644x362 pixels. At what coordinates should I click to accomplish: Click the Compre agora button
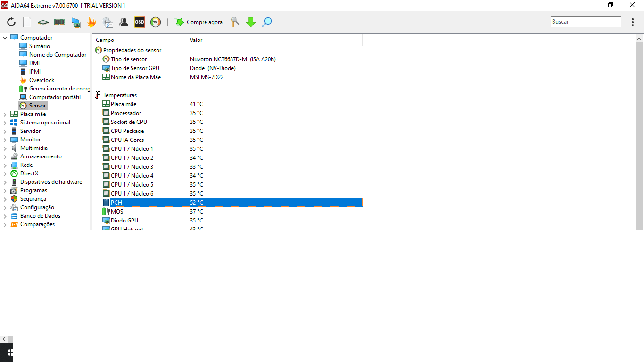point(198,22)
